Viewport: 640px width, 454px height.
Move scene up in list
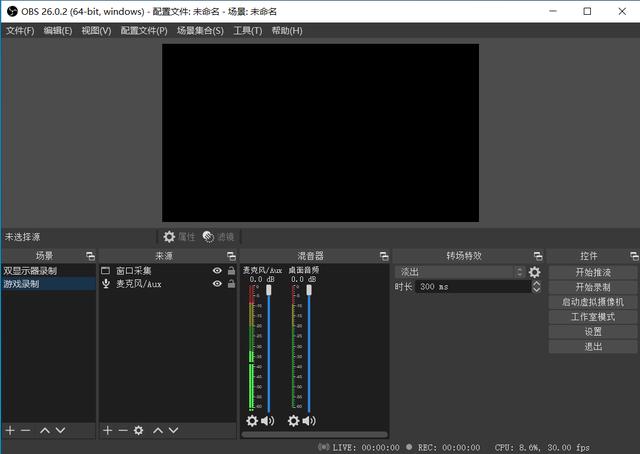coord(45,430)
